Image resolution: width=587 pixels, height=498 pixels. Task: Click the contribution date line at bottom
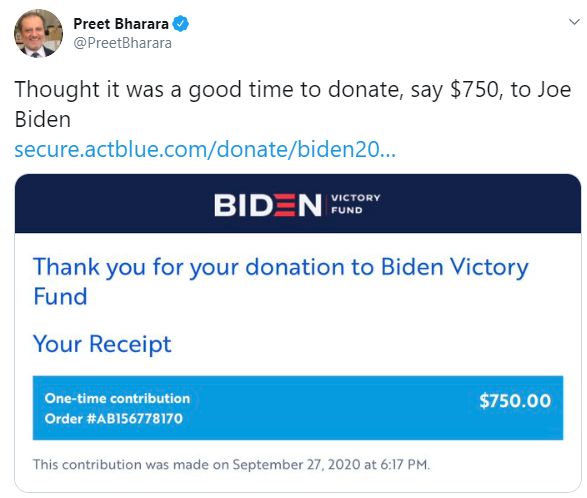(231, 465)
